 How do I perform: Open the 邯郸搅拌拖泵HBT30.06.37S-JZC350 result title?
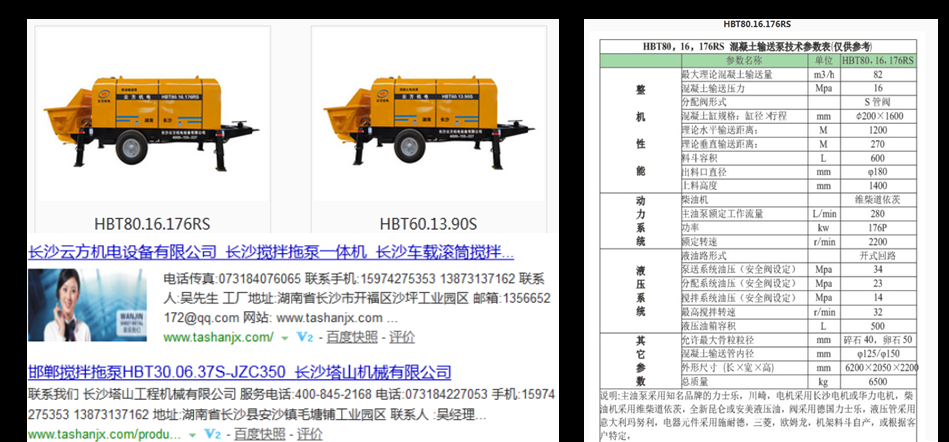coord(239,372)
